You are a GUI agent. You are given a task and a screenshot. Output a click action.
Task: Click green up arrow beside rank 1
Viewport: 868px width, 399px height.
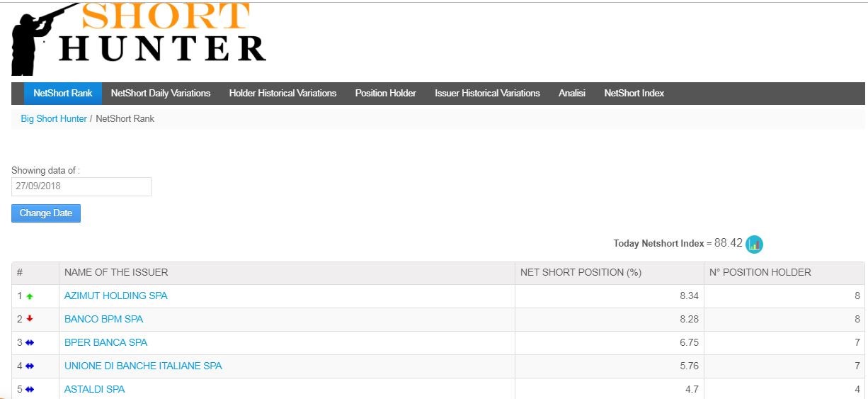30,296
